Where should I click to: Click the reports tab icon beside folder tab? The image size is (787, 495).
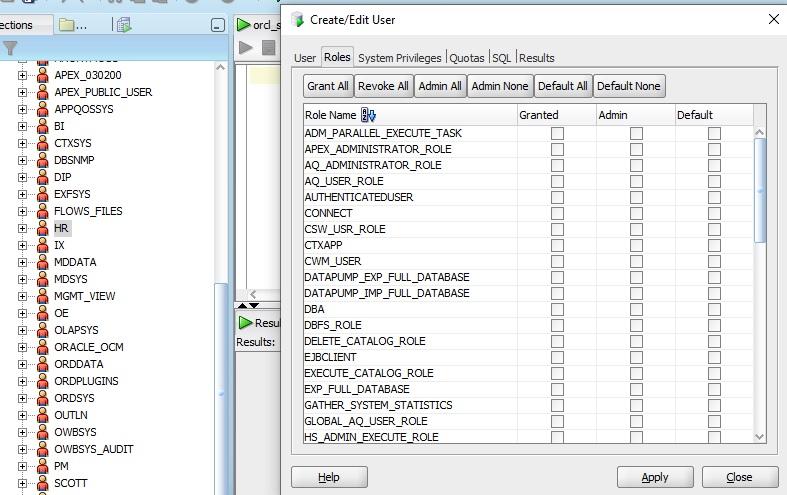pyautogui.click(x=123, y=25)
